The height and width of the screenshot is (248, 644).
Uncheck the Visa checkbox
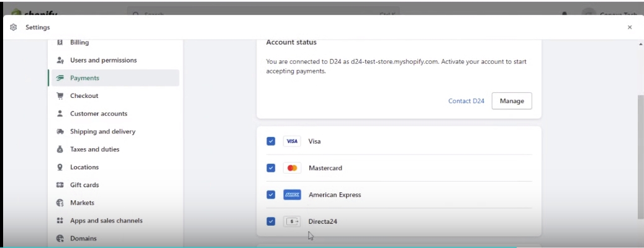(x=271, y=141)
